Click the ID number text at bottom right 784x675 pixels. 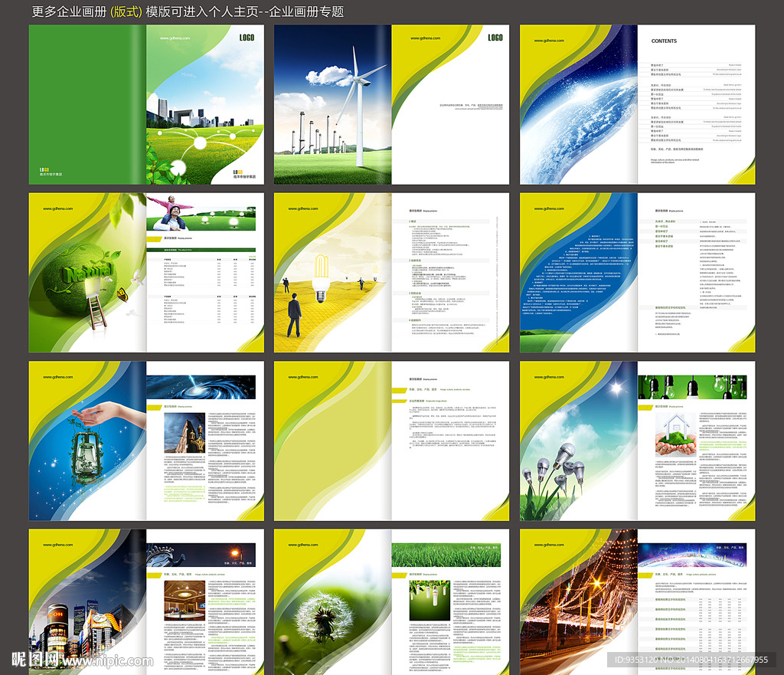coord(688,660)
